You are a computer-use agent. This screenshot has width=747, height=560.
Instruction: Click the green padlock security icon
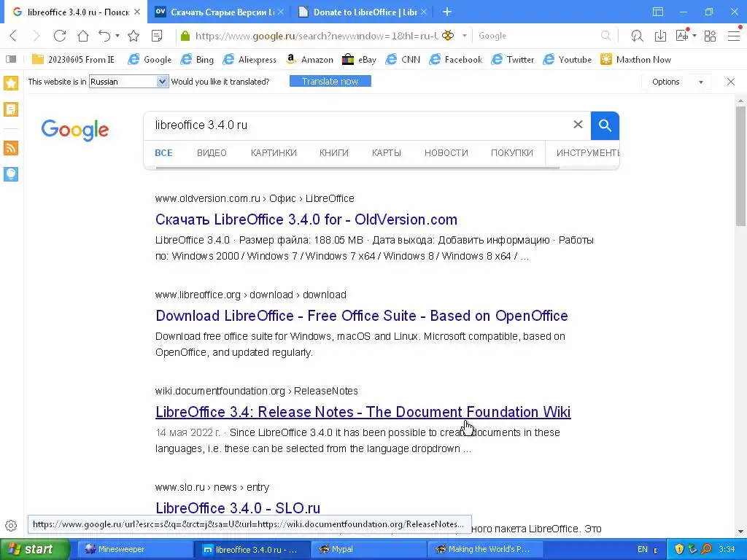pyautogui.click(x=185, y=36)
